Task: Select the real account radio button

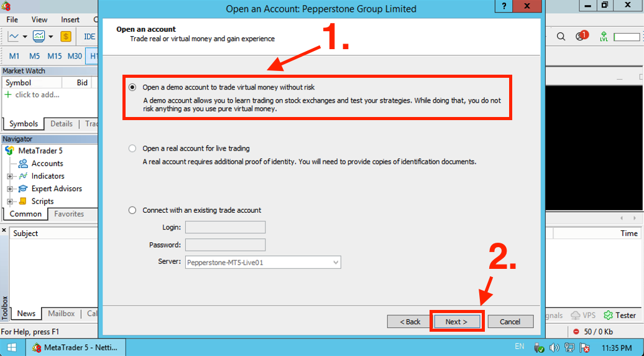Action: tap(132, 148)
